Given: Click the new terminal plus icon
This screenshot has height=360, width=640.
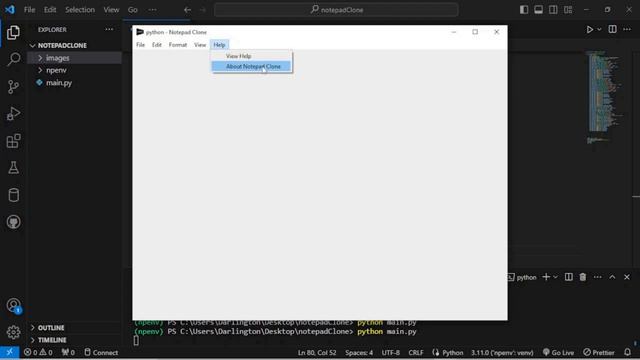Looking at the screenshot, I should point(546,277).
